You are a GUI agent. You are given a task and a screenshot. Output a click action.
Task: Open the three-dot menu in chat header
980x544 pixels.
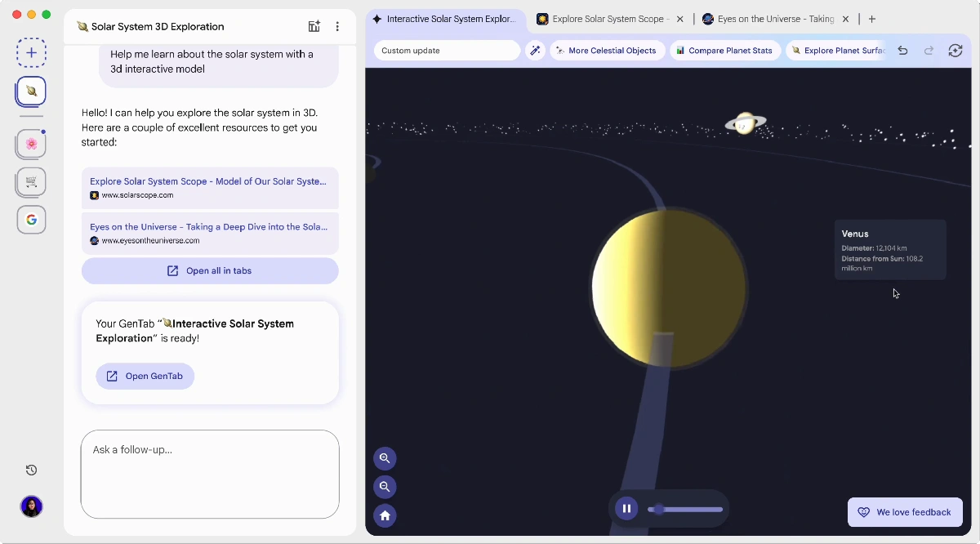(x=337, y=26)
